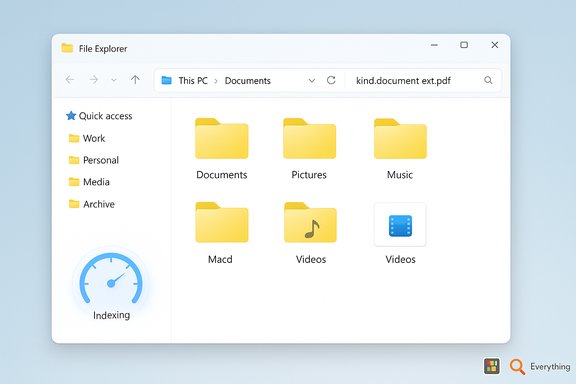The width and height of the screenshot is (576, 384).
Task: Select the Documents folder icon
Action: 222,139
